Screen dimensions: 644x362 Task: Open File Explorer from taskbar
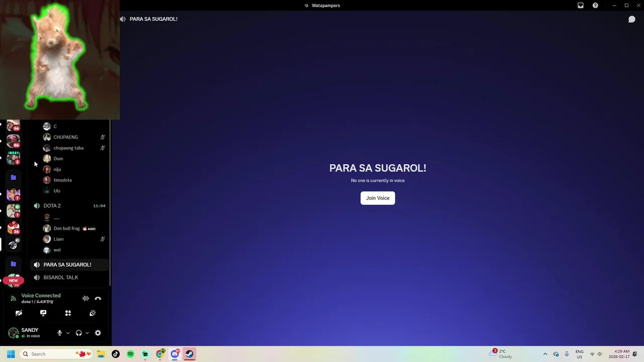click(x=101, y=354)
